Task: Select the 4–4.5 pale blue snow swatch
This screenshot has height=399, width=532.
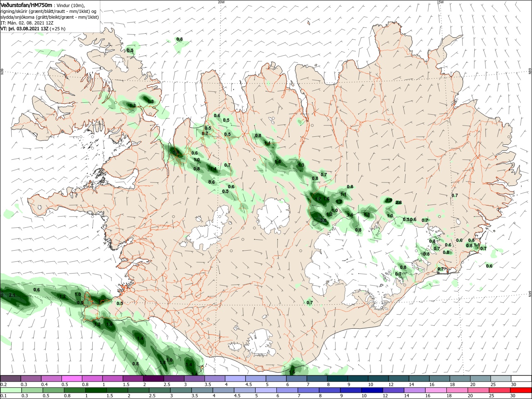Action: pos(235,379)
